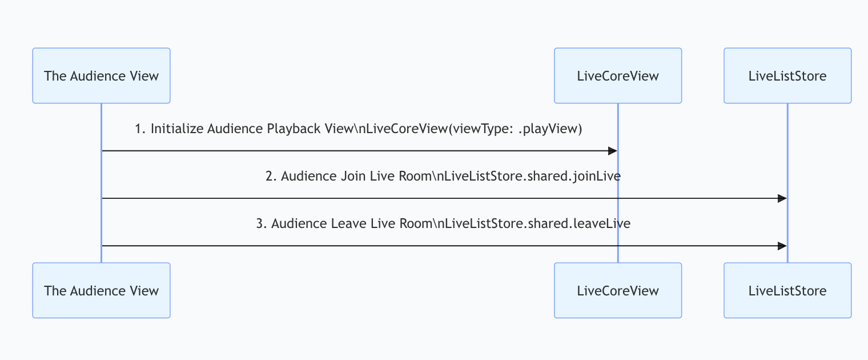
Task: Select the bottom LiveCoreView participant box
Action: [618, 290]
